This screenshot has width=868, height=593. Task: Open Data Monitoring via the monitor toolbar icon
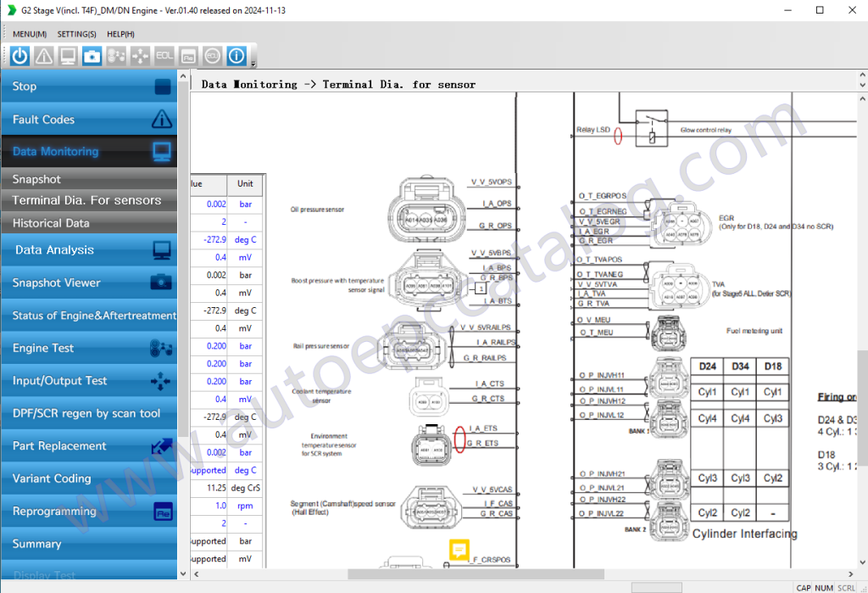(x=68, y=56)
